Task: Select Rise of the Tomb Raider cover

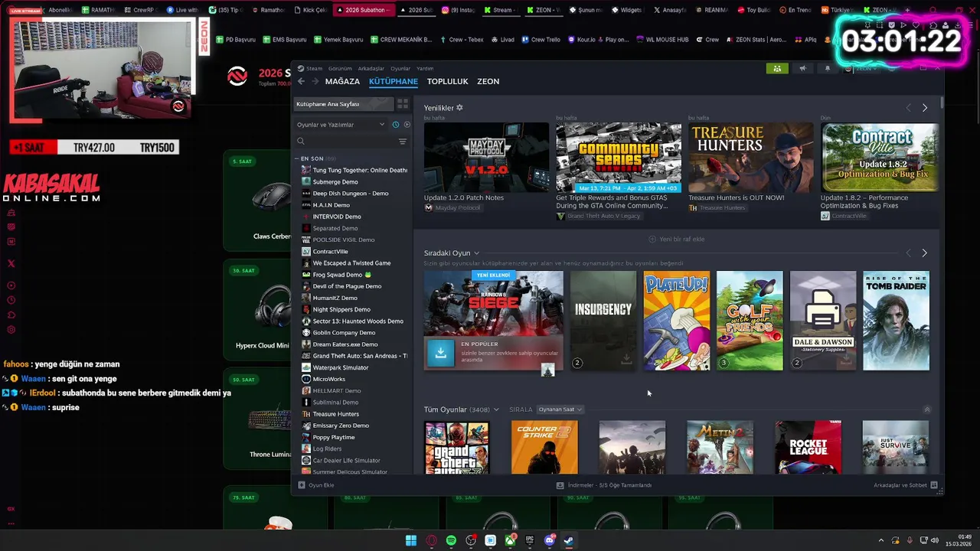Action: coord(896,321)
